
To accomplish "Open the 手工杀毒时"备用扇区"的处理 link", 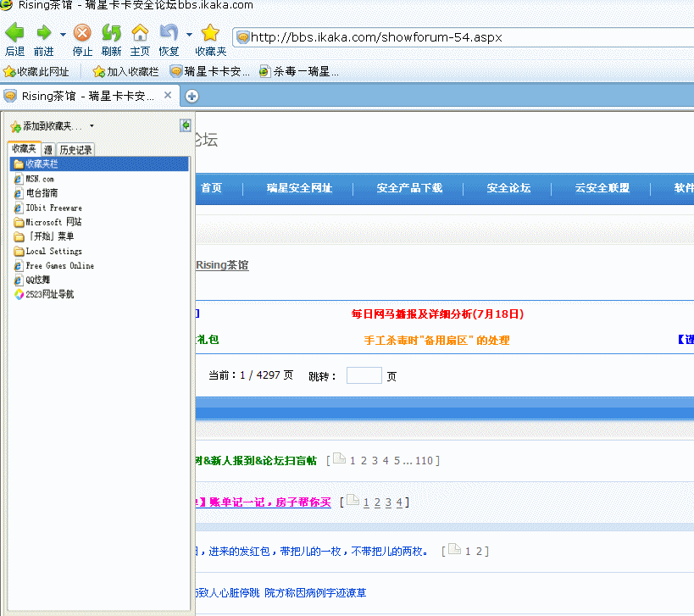I will pyautogui.click(x=436, y=341).
